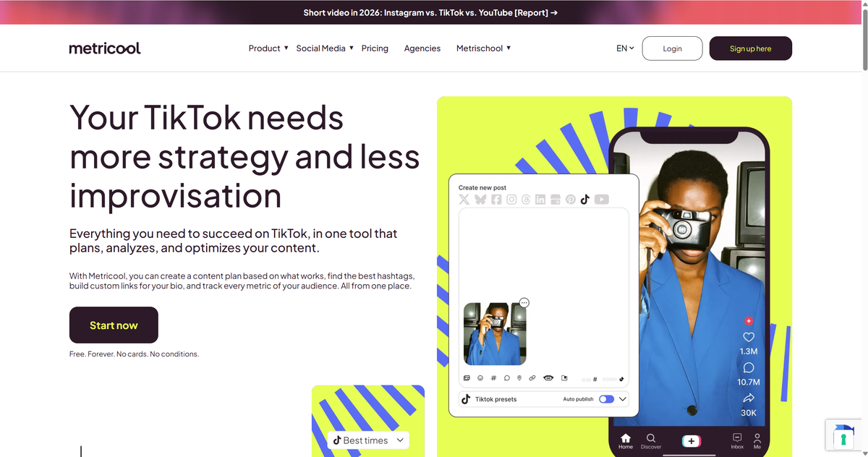Click the "10.7M" comments count
868x457 pixels.
749,382
